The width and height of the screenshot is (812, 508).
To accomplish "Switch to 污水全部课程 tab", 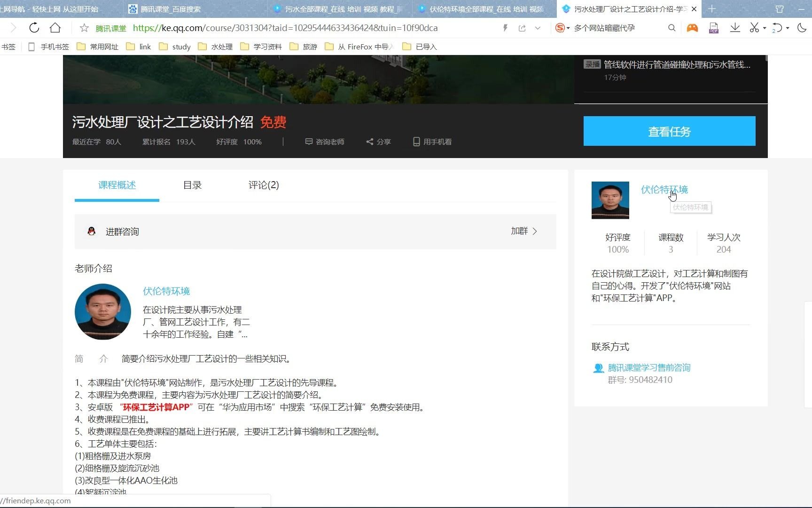I will click(339, 9).
